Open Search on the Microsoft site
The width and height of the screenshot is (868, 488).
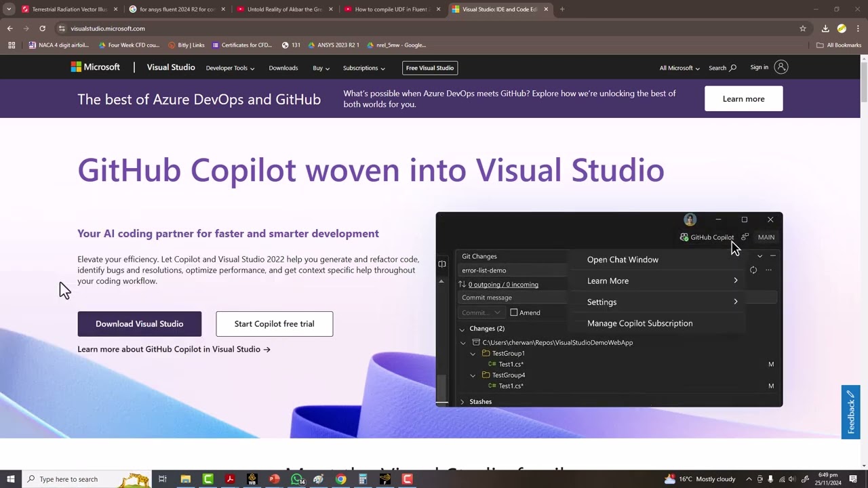pyautogui.click(x=722, y=68)
